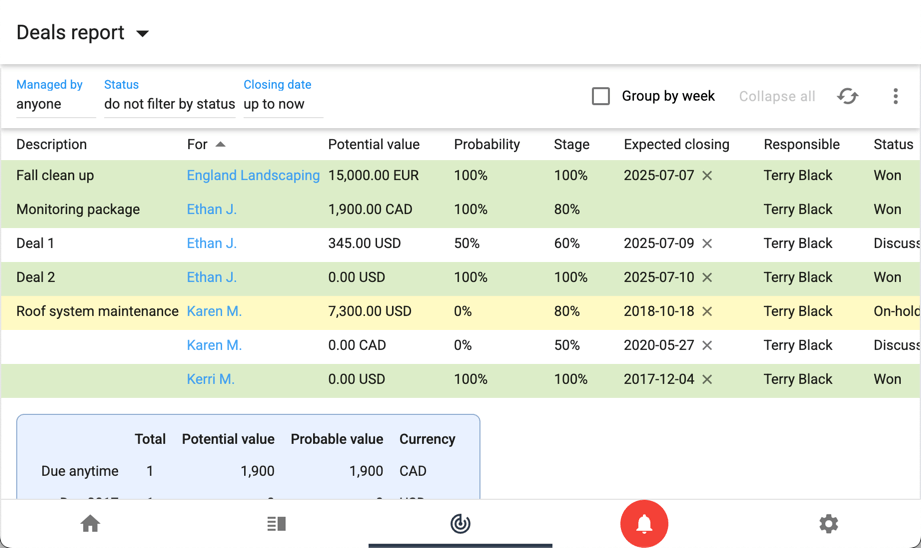Open the three-dot more options menu
This screenshot has width=921, height=548.
895,96
